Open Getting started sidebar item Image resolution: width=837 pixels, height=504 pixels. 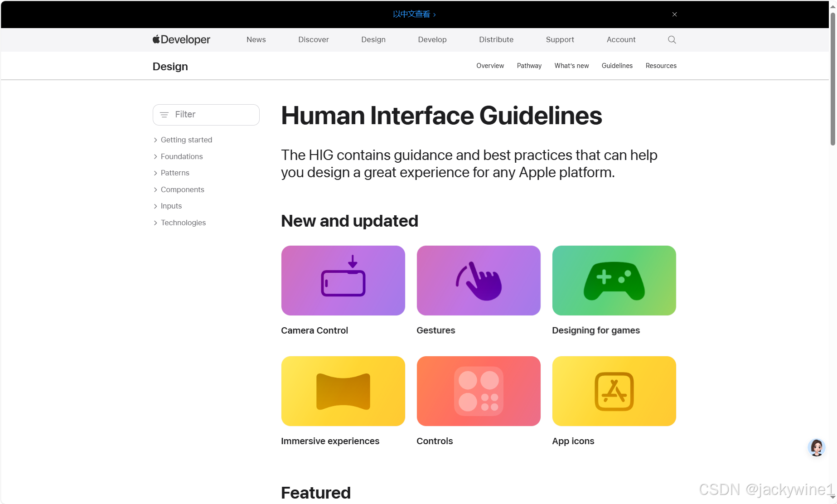[186, 140]
